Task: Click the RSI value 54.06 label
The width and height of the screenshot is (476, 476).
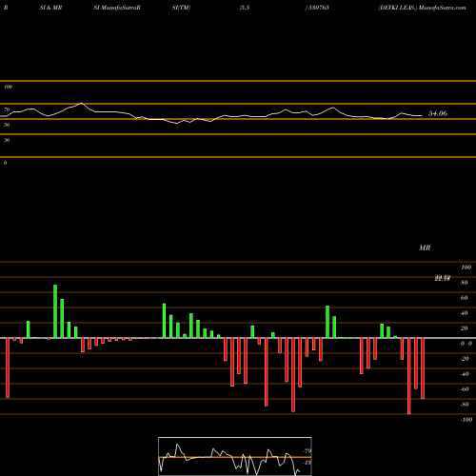Action: (438, 113)
